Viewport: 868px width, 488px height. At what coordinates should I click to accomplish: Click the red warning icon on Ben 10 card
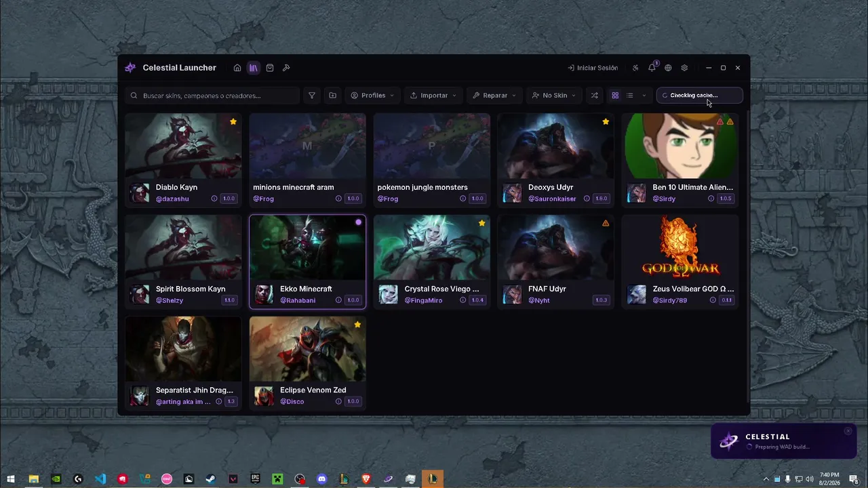720,122
